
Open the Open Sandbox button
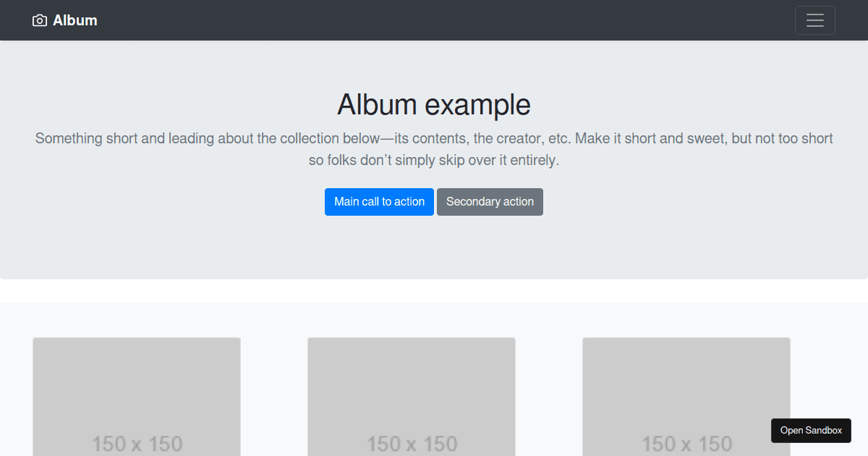(x=811, y=431)
